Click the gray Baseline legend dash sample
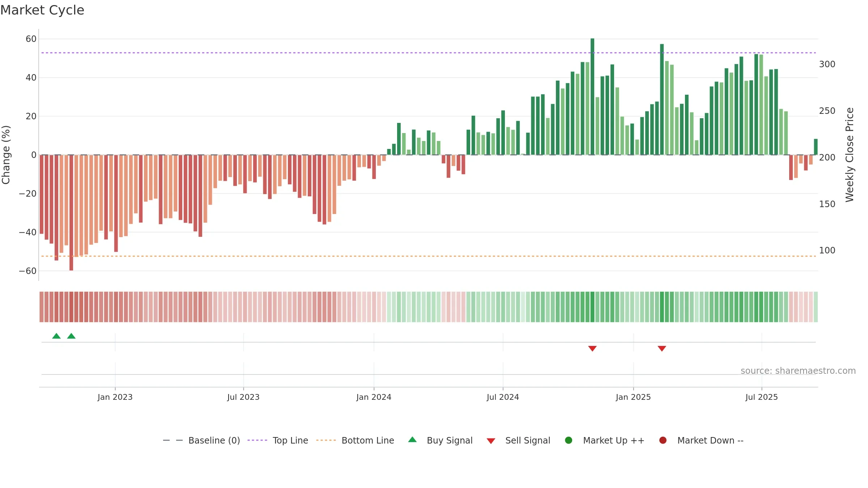 pyautogui.click(x=173, y=440)
